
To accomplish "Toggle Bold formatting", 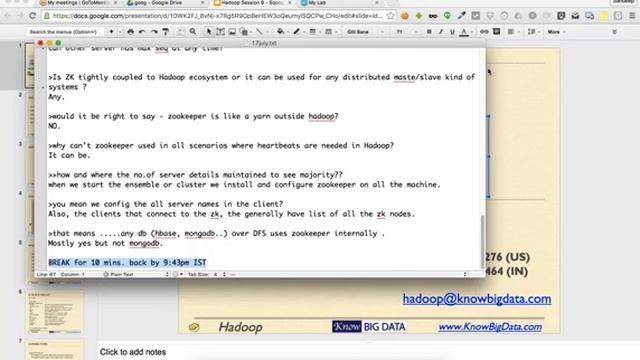I will tap(429, 32).
